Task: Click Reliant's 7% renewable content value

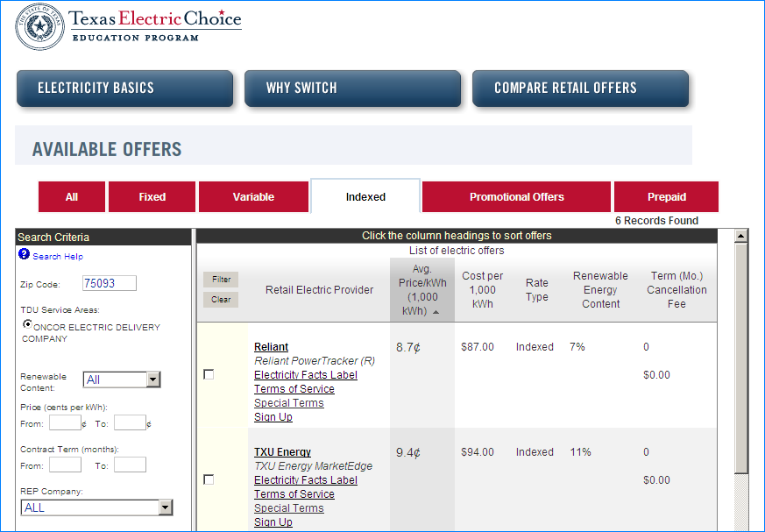Action: pyautogui.click(x=577, y=347)
